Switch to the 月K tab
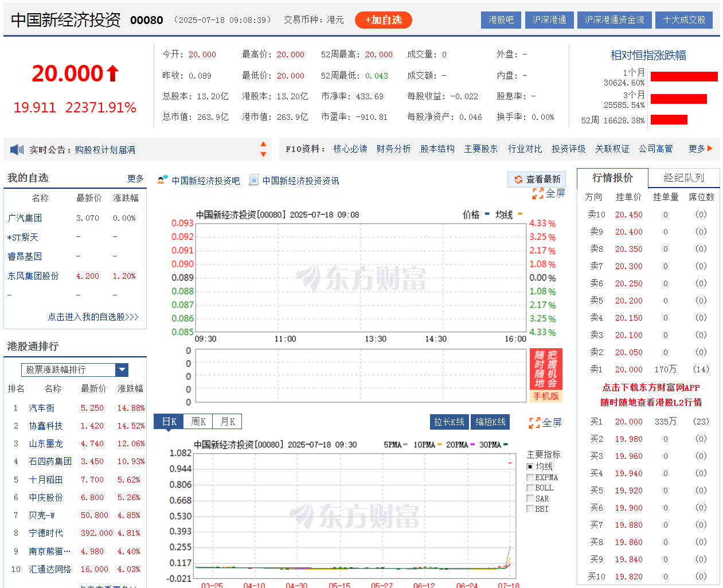 (228, 422)
